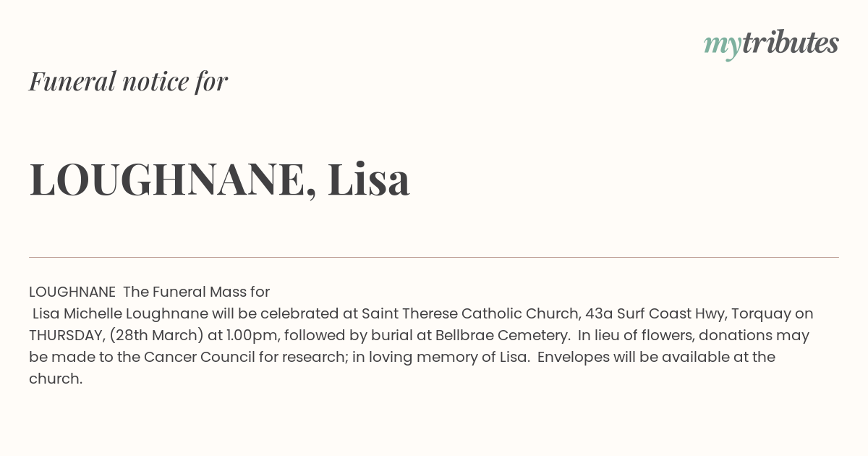
Task: Click "Lisa Michelle Loughnane" full name
Action: (x=120, y=313)
